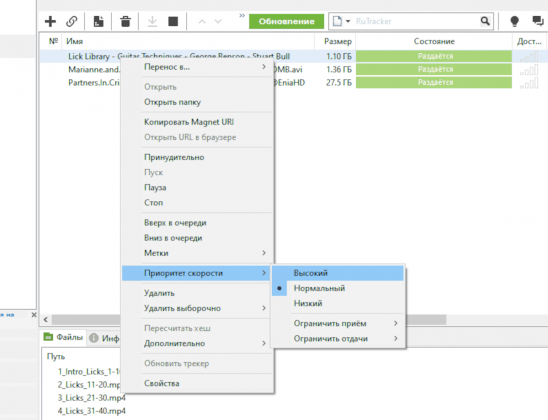Click the trash can delete icon
This screenshot has width=548, height=420.
(125, 21)
